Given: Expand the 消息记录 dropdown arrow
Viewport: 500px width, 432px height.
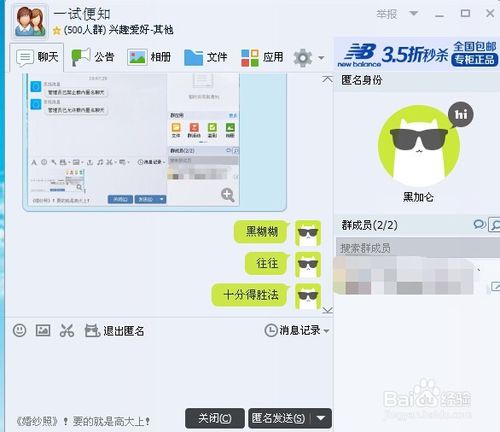Looking at the screenshot, I should coord(327,331).
